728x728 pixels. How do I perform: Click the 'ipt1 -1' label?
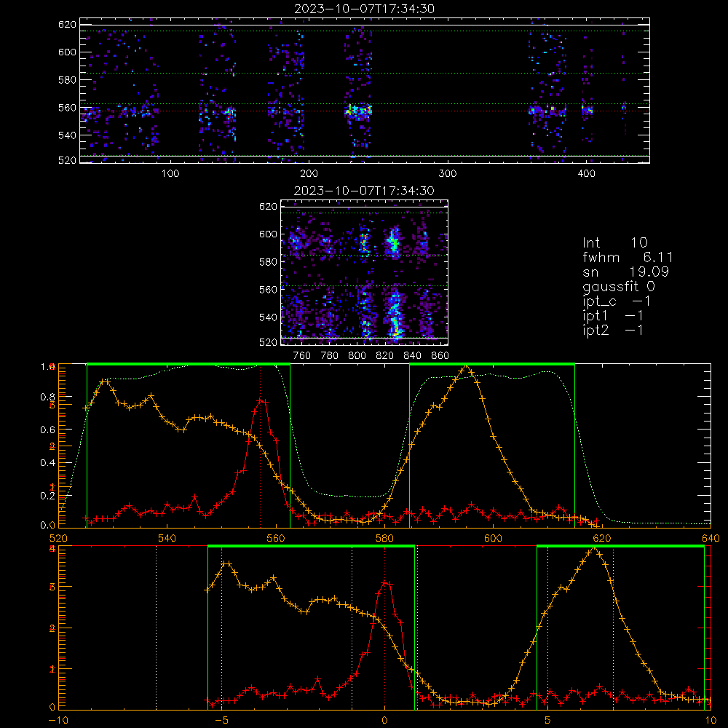(613, 316)
